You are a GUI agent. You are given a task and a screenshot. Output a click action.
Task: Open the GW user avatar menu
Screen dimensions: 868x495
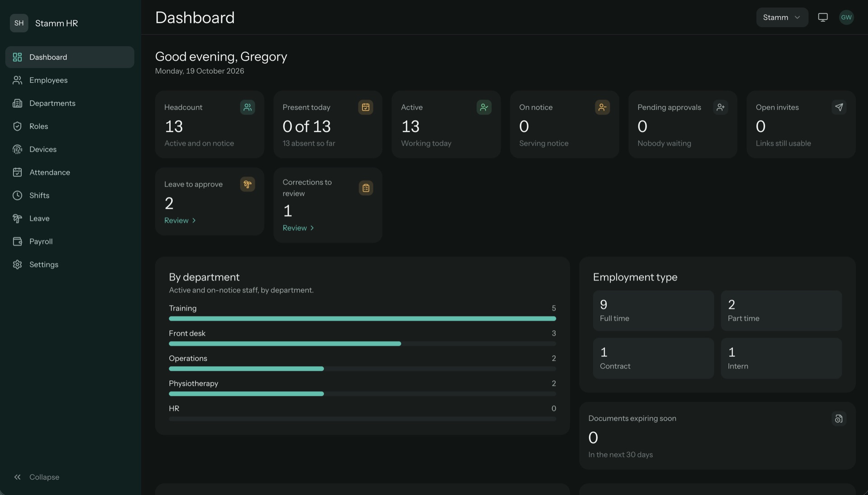(x=846, y=17)
